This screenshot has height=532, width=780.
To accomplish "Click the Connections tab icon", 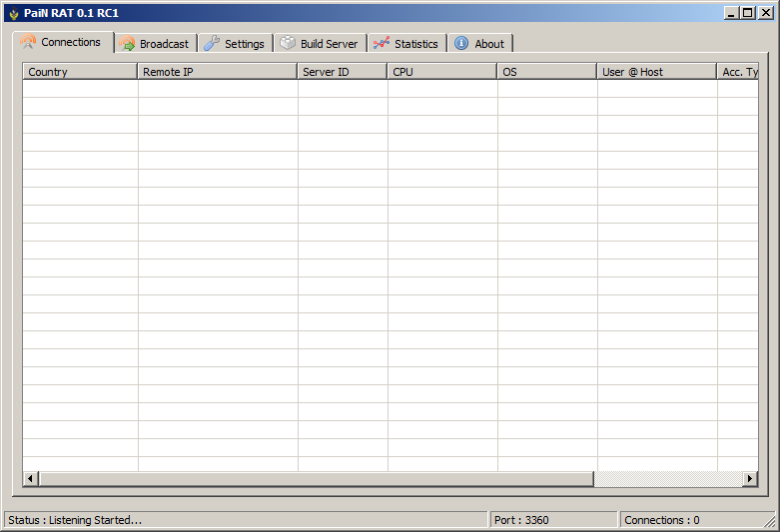I will [x=28, y=42].
